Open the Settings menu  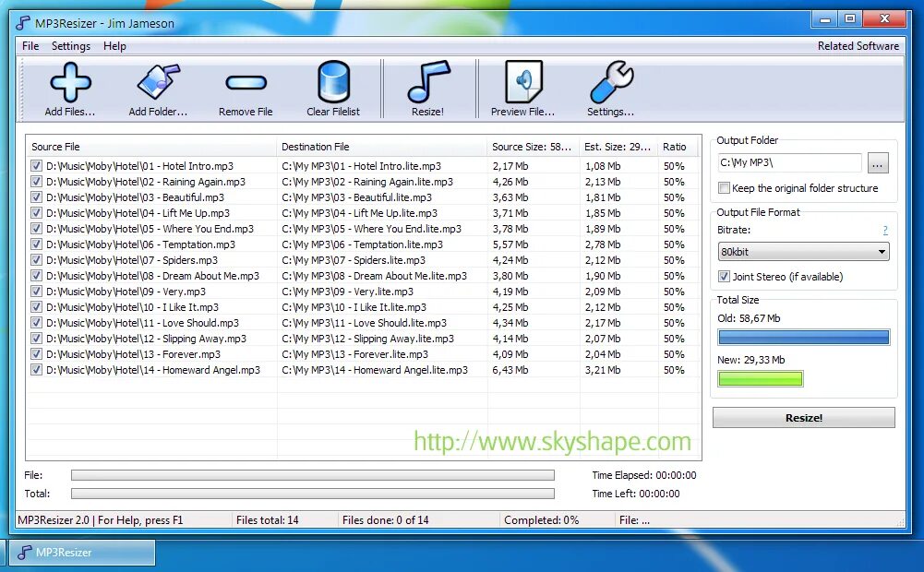pos(70,45)
